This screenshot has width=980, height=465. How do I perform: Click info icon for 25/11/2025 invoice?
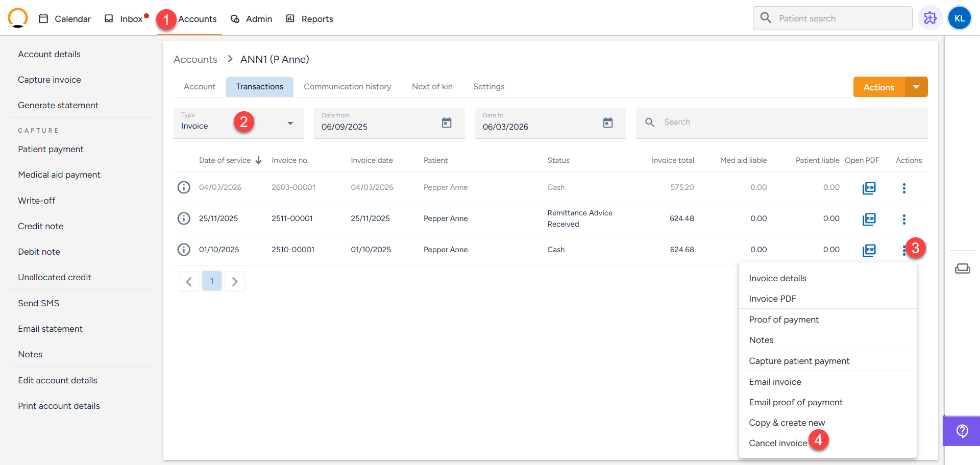pos(184,218)
